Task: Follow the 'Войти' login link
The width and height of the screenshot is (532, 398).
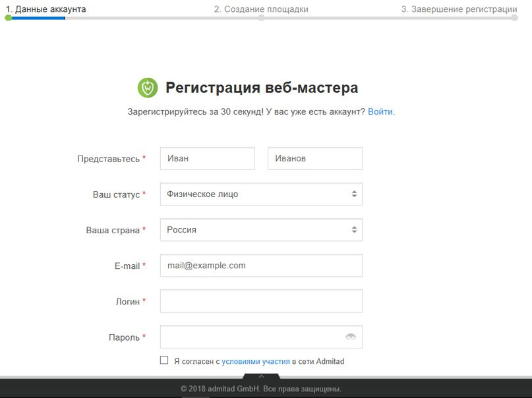Action: coord(380,111)
